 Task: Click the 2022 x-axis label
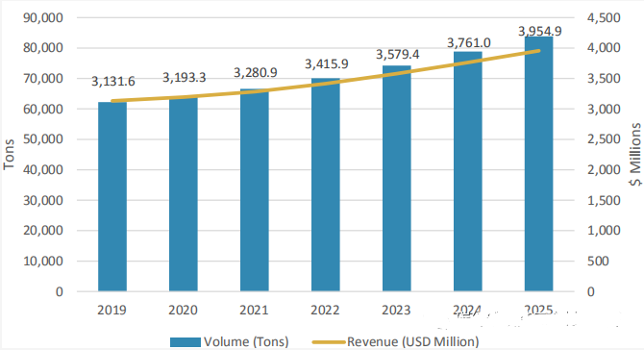coord(325,310)
